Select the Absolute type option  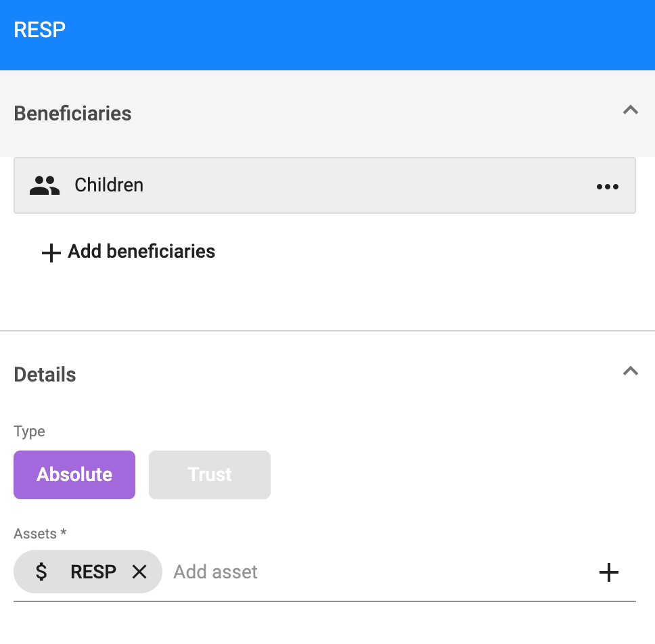point(74,474)
